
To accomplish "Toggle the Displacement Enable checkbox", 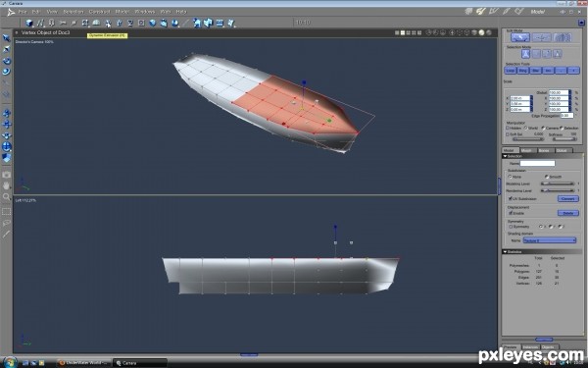I will [511, 213].
